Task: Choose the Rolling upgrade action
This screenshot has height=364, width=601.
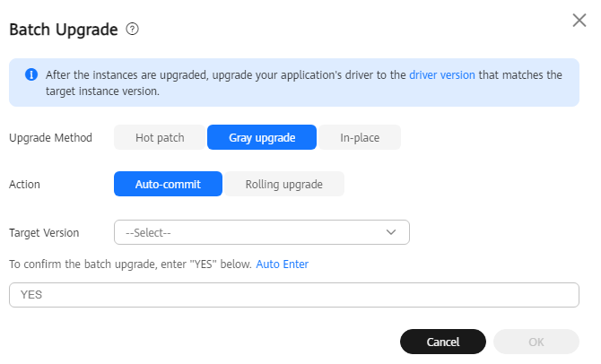Action: pyautogui.click(x=284, y=185)
